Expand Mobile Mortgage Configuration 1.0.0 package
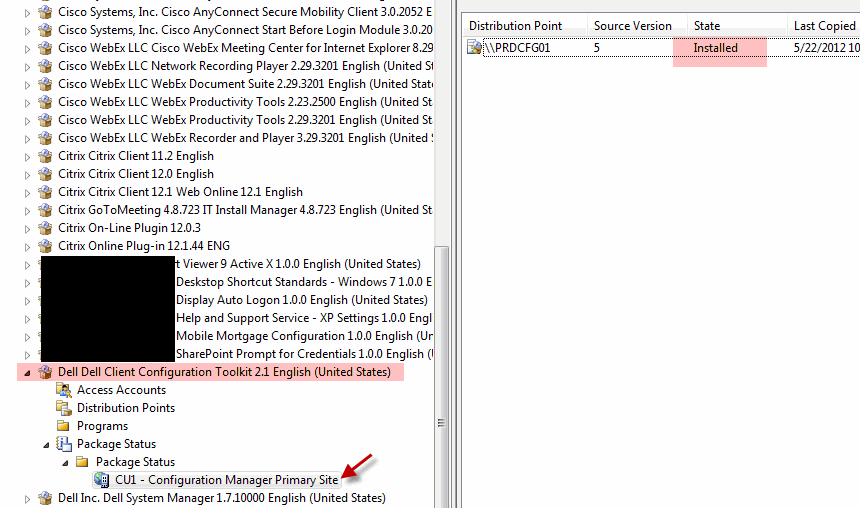Viewport: 860px width, 508px height. [x=27, y=337]
